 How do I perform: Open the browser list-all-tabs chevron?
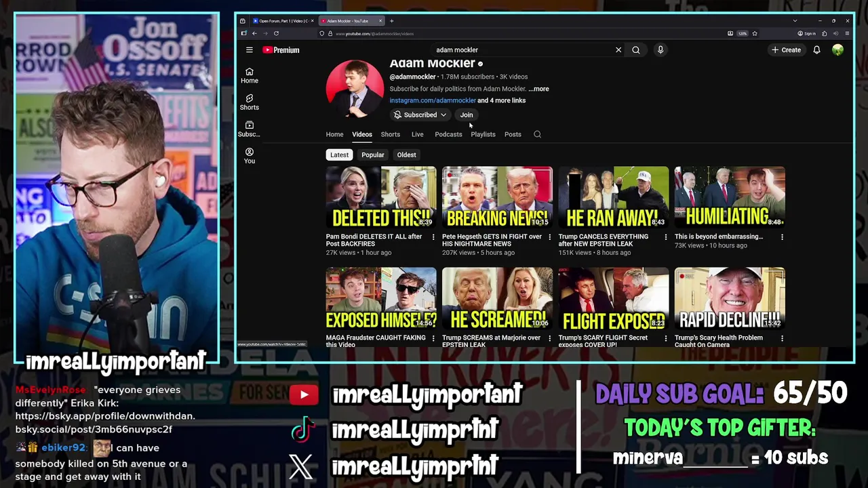click(795, 21)
